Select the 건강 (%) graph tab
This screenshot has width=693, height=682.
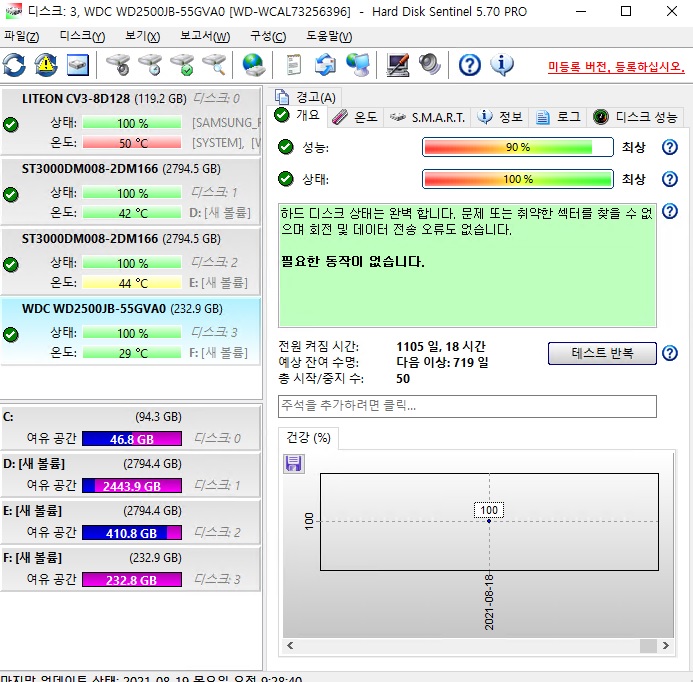(308, 438)
